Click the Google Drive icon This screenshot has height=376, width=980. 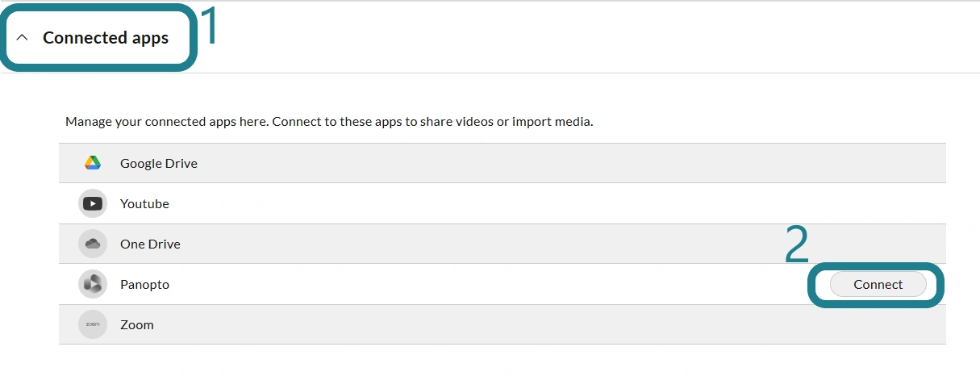(93, 163)
